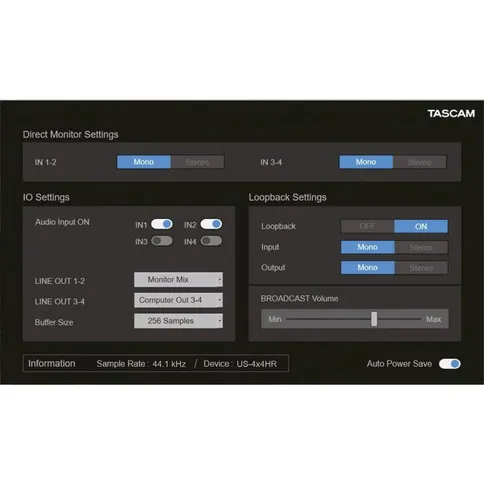The height and width of the screenshot is (484, 484).
Task: Click the IN 1-2 label
Action: point(45,162)
